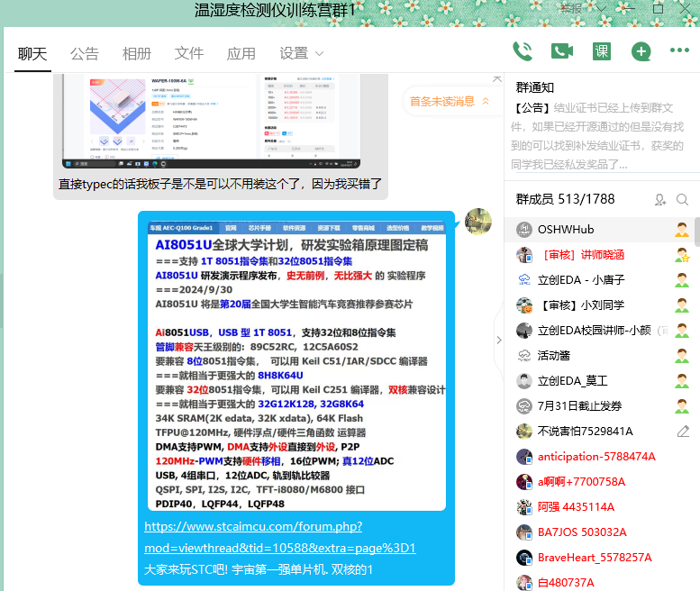Click owner badge icon next to OSHWHub
The height and width of the screenshot is (591, 700).
click(682, 230)
